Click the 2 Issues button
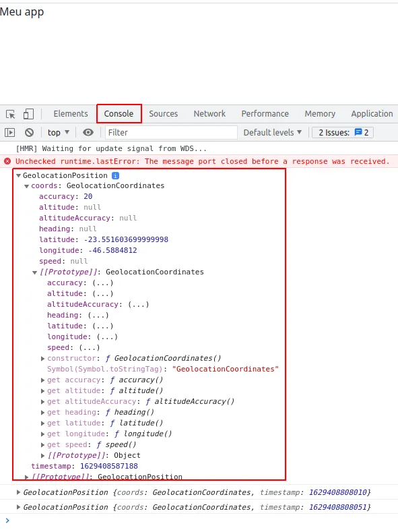The height and width of the screenshot is (532, 398). 343,132
